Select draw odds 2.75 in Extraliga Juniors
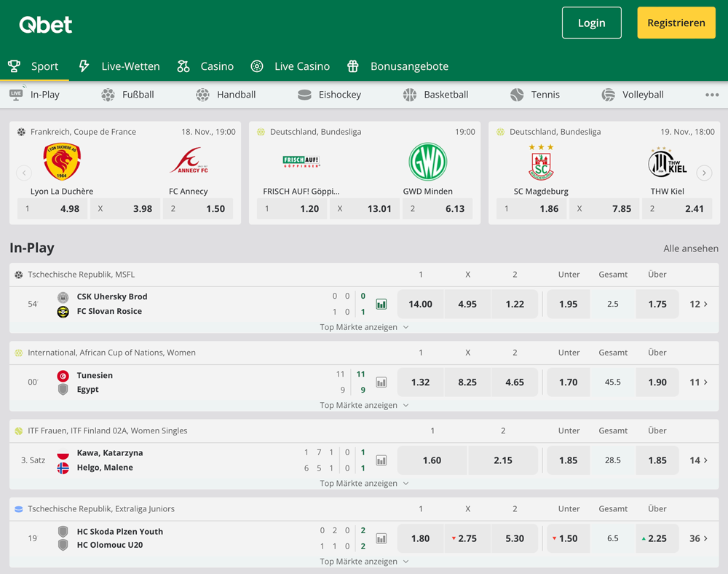 467,538
